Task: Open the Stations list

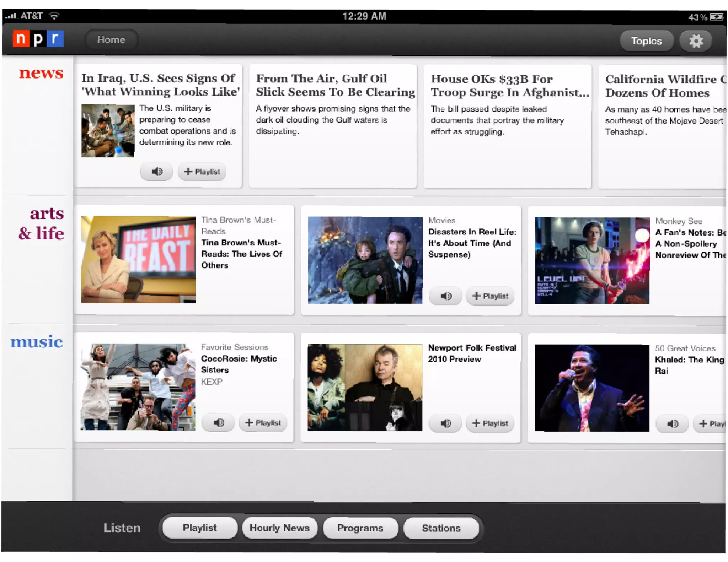Action: point(441,528)
